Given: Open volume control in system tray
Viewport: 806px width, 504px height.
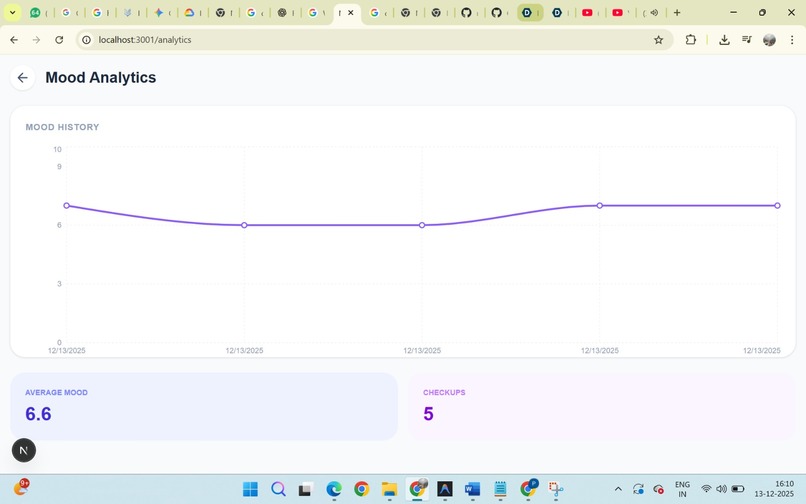Looking at the screenshot, I should pyautogui.click(x=722, y=489).
